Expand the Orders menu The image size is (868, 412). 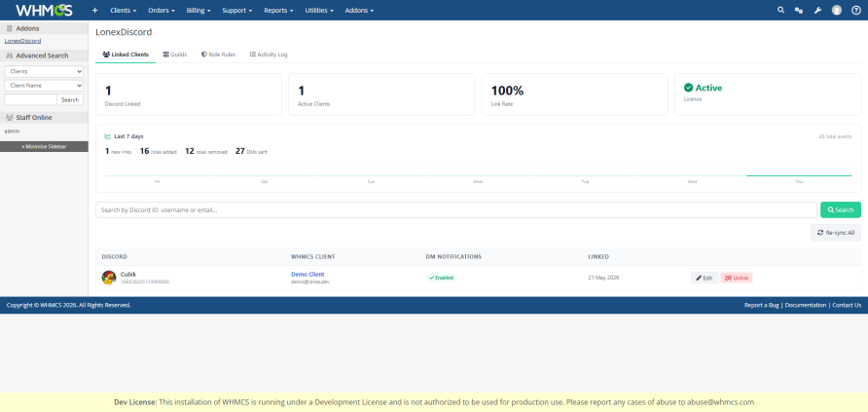coord(162,10)
